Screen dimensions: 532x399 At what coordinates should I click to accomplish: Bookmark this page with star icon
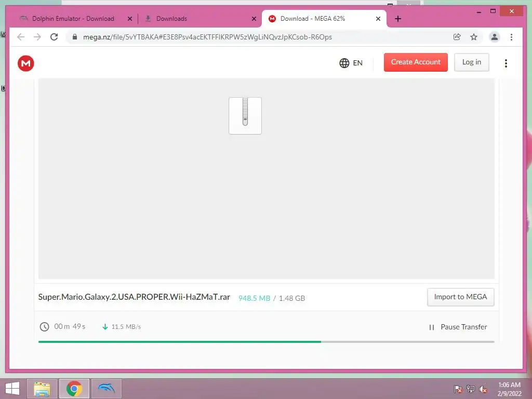point(474,37)
